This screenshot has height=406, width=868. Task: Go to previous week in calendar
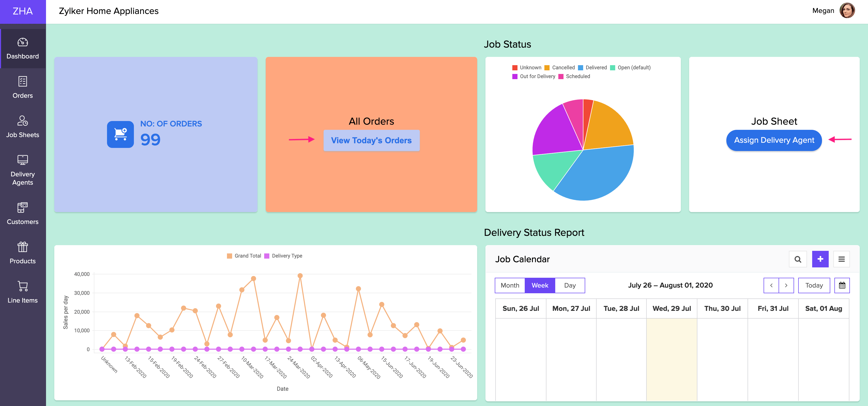click(x=771, y=285)
